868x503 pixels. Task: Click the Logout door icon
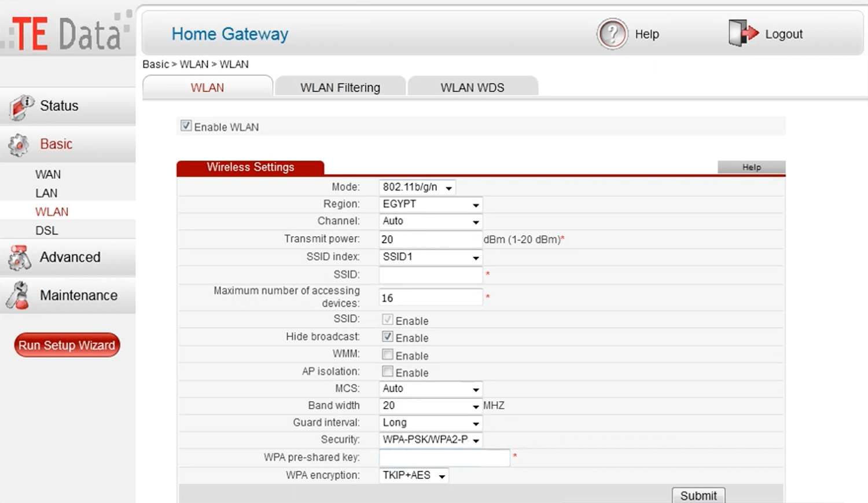coord(742,33)
